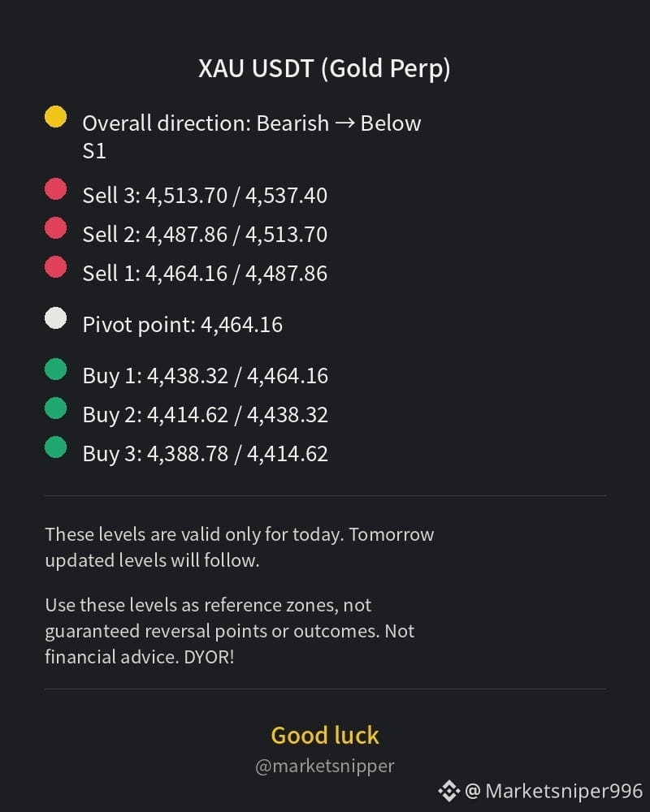
Task: Click the red dot next to Sell 2
Action: point(55,228)
